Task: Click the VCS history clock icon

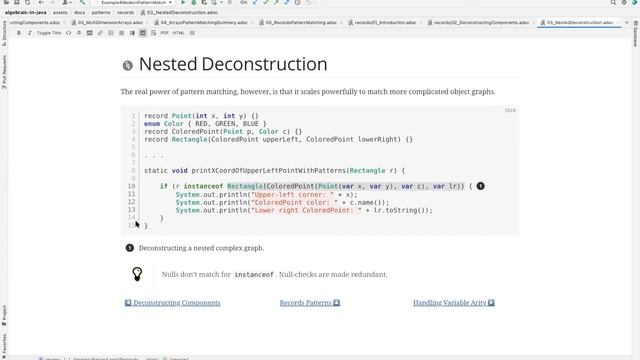Action: [x=298, y=2]
